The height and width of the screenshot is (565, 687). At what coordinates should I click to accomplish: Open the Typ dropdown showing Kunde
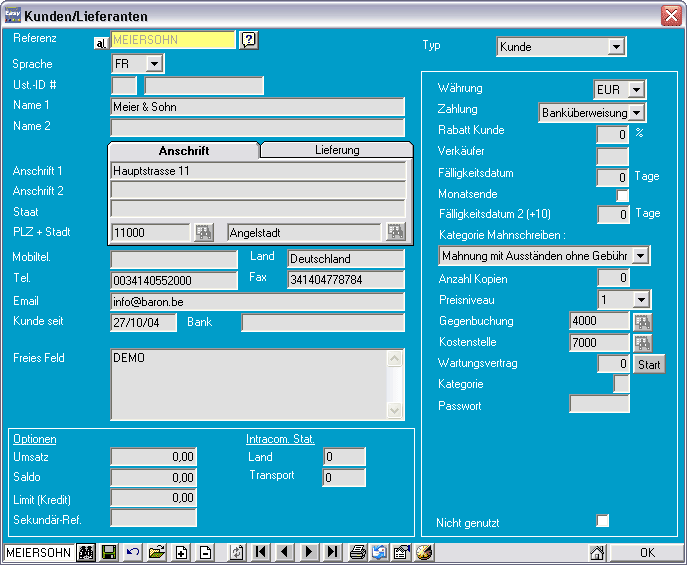pos(616,47)
